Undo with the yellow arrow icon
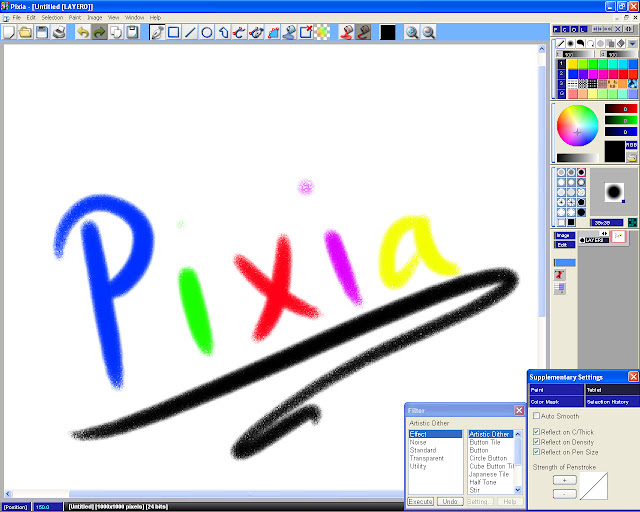The height and width of the screenshot is (512, 640). [83, 32]
